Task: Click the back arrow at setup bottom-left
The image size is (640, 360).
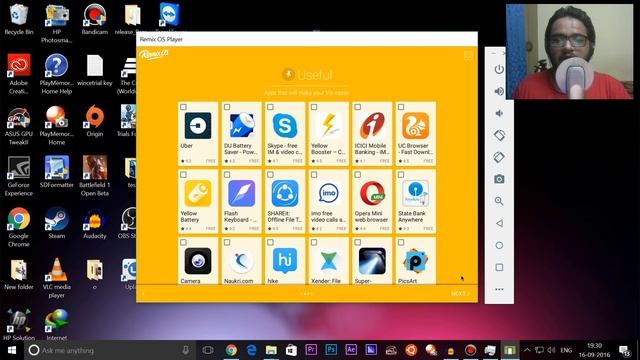Action: click(x=143, y=293)
